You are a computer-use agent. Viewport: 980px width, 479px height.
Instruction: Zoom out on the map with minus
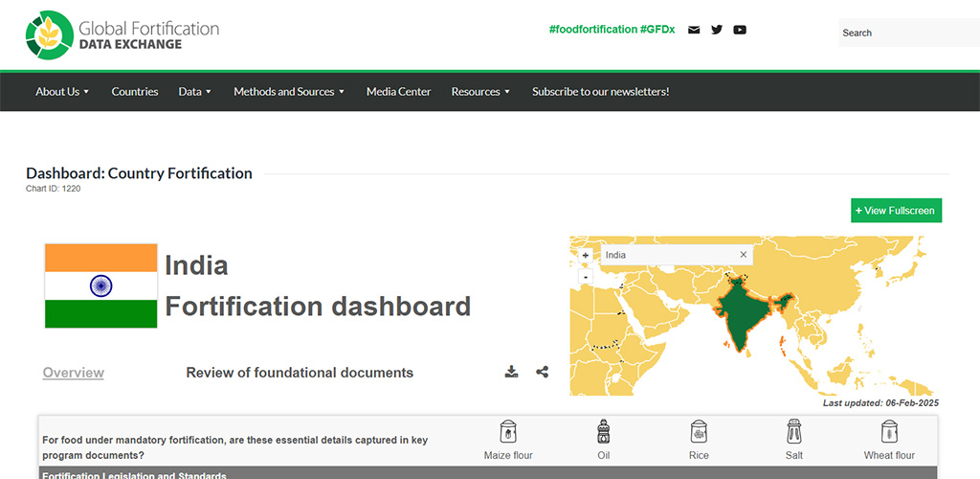click(585, 277)
